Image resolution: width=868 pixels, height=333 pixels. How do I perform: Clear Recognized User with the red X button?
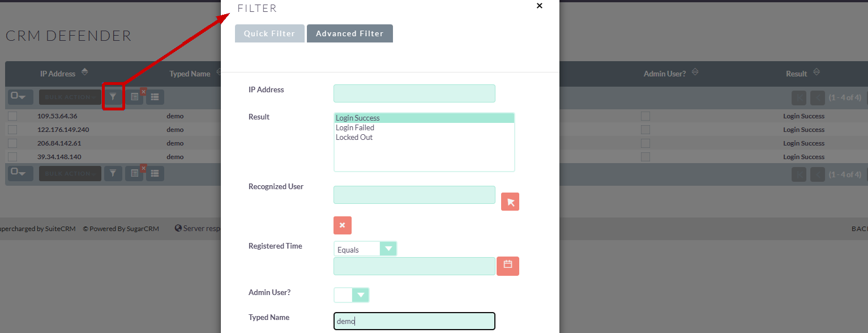[343, 225]
